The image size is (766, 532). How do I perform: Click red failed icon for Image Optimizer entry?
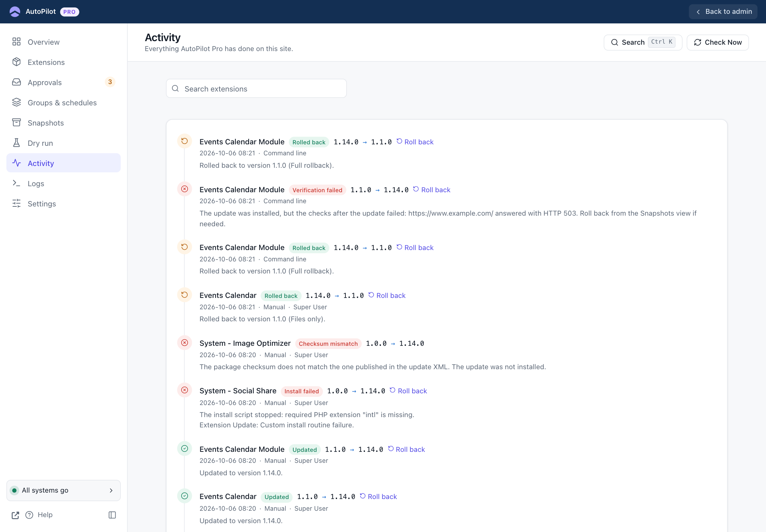coord(185,343)
